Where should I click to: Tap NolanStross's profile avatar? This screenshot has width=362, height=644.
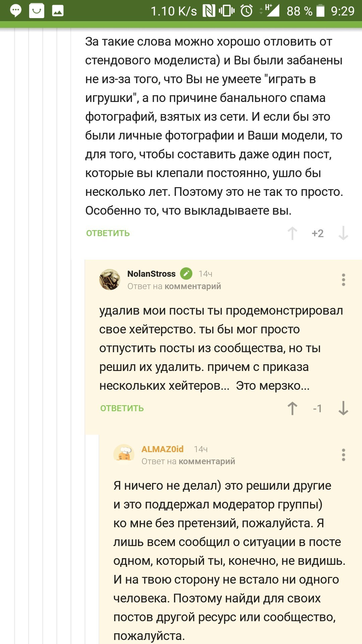pyautogui.click(x=110, y=279)
